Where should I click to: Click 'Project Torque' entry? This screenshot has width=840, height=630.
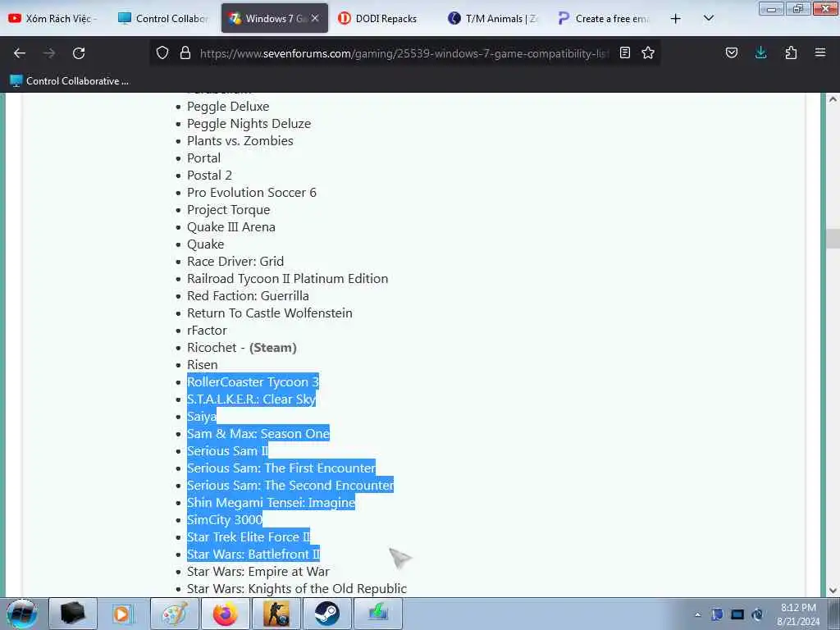[x=228, y=209]
